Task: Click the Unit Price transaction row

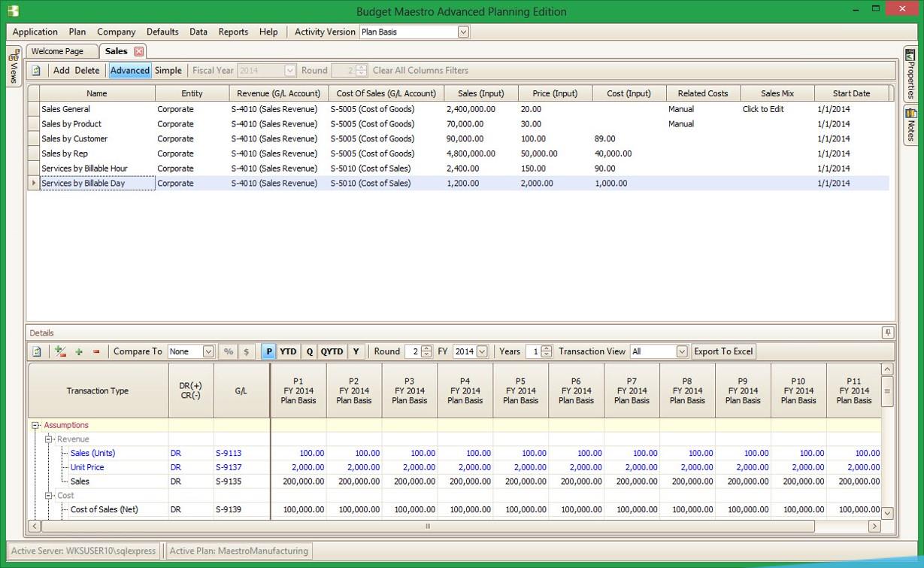Action: pos(454,467)
